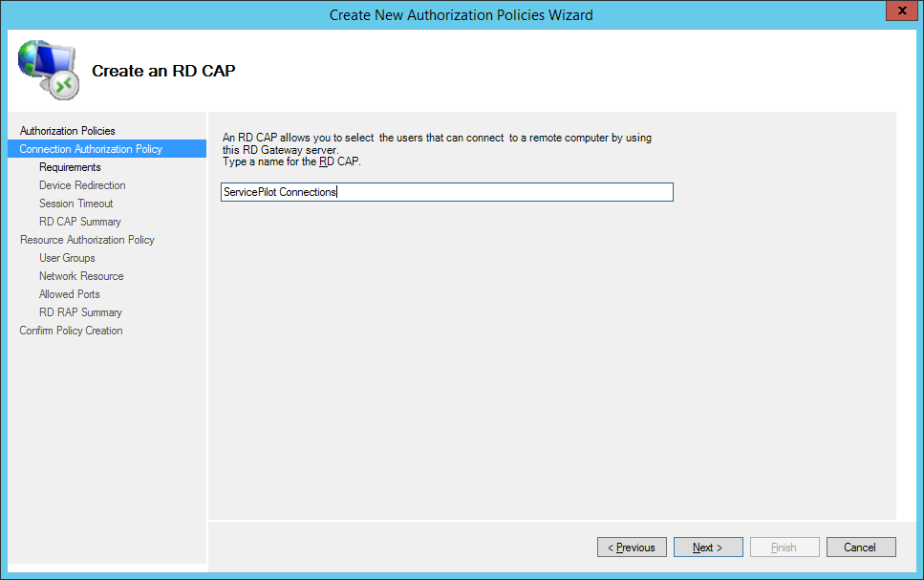
Task: Select Device Redirection in the navigation
Action: point(82,185)
